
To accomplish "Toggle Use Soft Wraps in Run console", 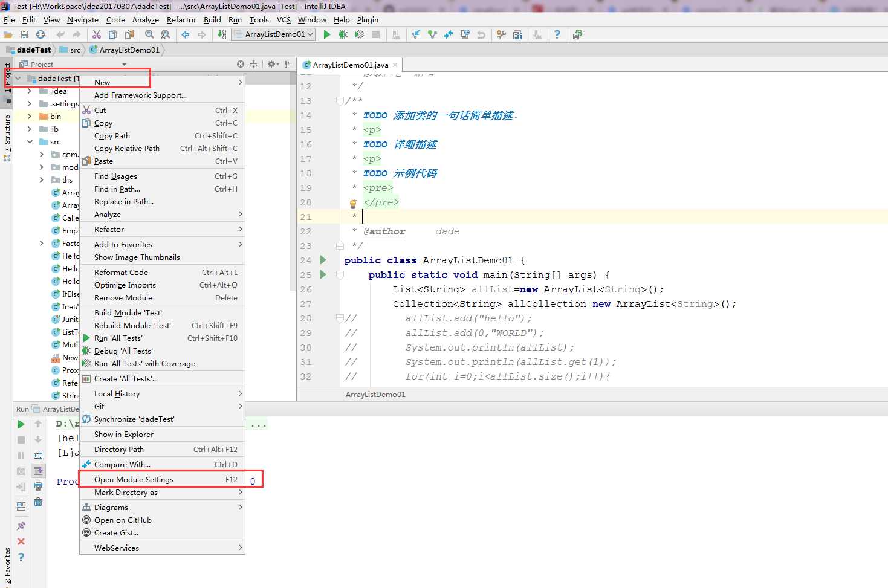I will (x=38, y=455).
